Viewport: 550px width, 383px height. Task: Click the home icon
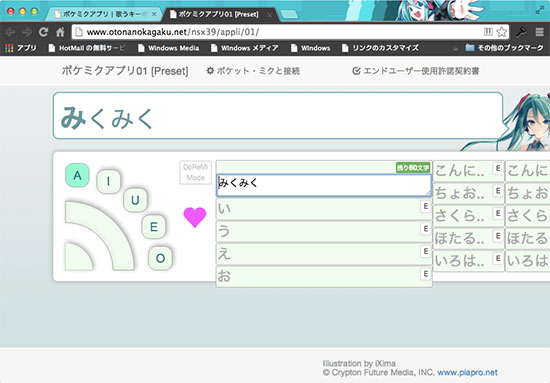(60, 32)
